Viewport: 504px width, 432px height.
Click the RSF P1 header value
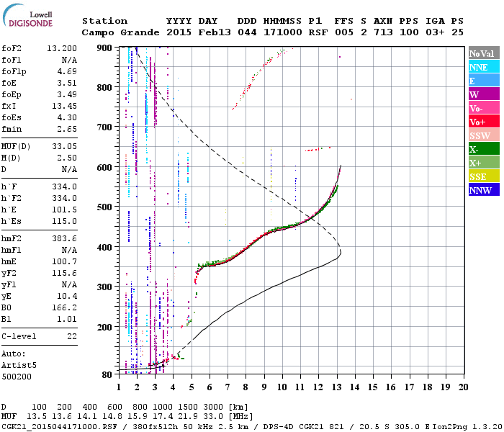click(x=318, y=32)
